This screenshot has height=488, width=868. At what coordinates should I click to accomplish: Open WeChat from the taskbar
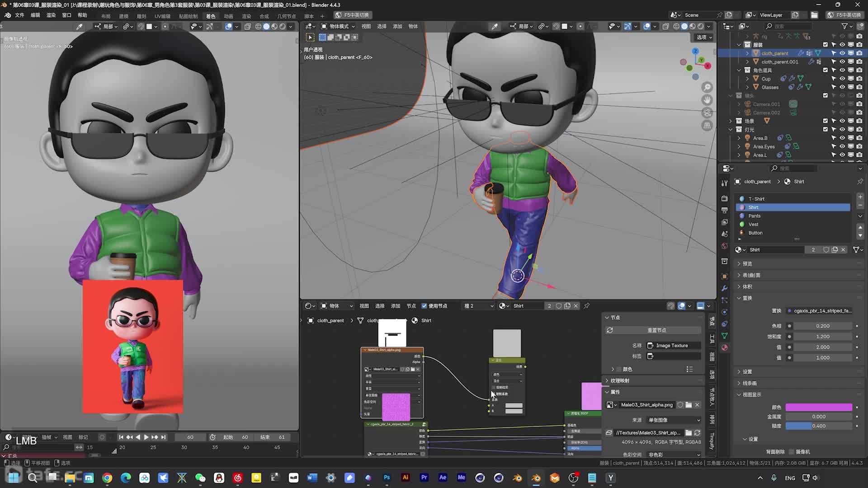tap(200, 478)
